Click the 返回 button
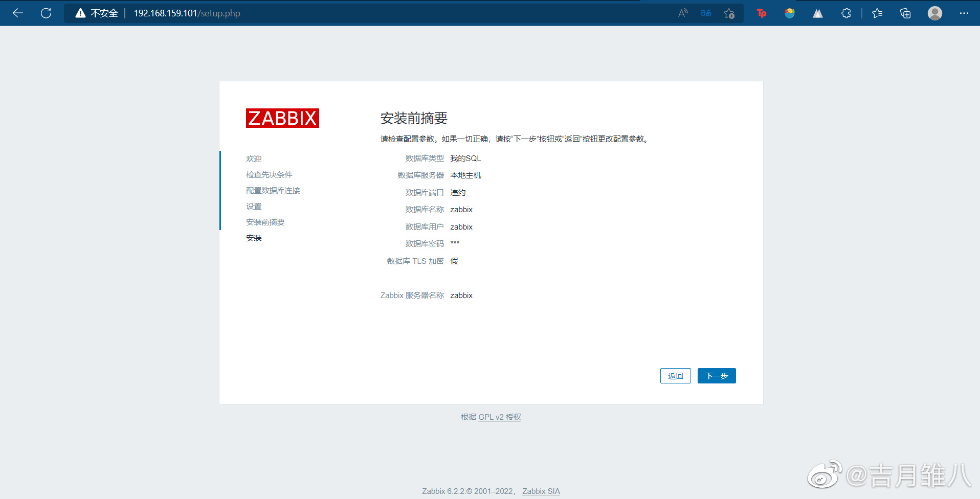The image size is (980, 499). (676, 376)
